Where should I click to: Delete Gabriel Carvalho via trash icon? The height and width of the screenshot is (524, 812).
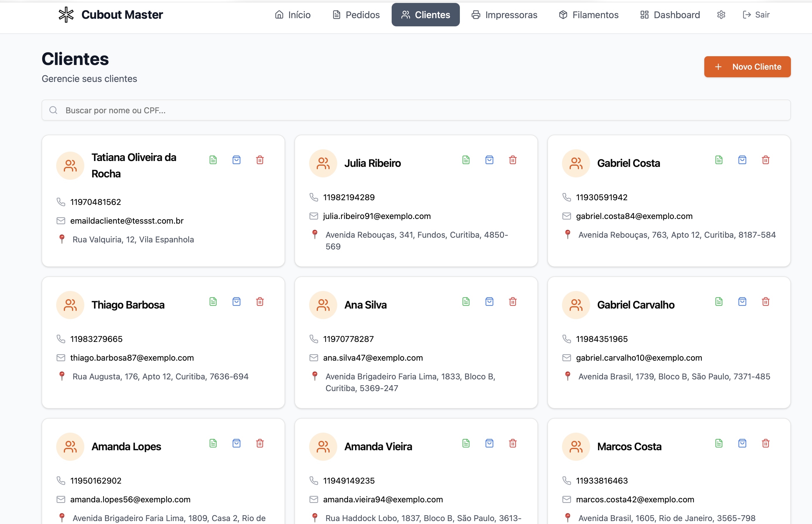click(766, 302)
